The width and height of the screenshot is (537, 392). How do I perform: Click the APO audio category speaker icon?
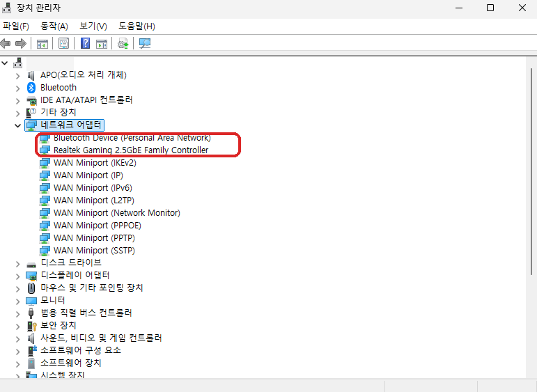[31, 75]
